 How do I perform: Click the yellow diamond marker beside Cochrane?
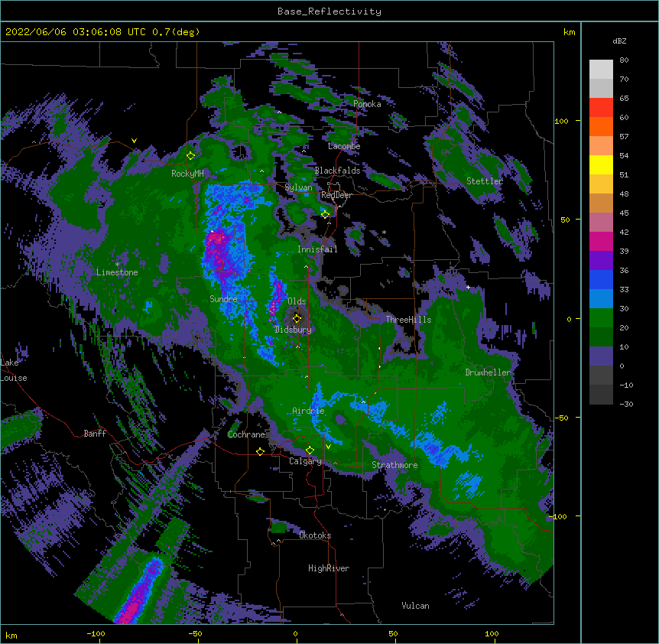pyautogui.click(x=260, y=451)
